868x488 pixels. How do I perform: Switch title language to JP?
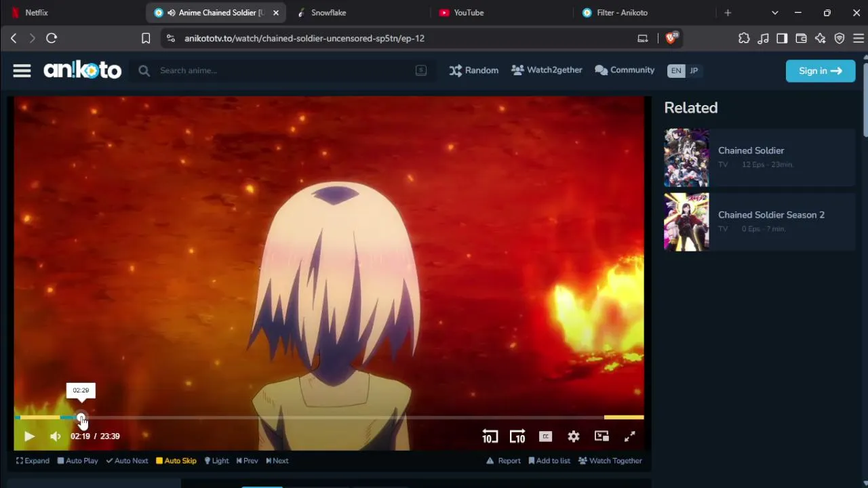pyautogui.click(x=694, y=70)
